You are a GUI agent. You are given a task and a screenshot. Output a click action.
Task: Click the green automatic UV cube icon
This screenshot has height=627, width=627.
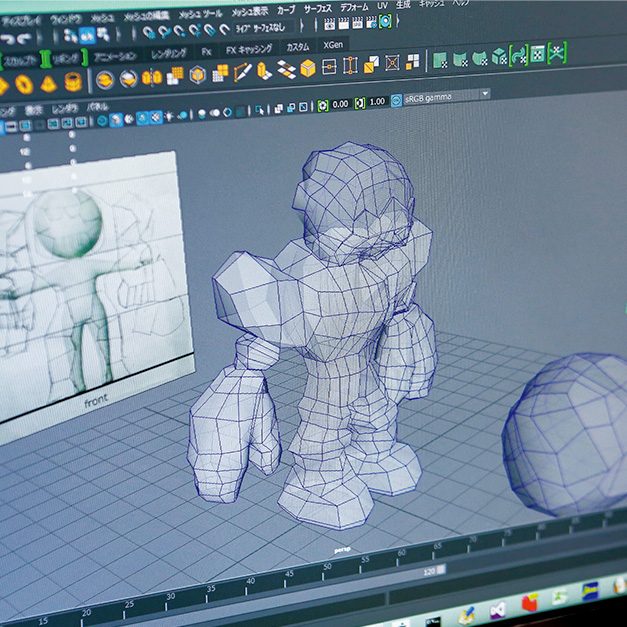click(499, 56)
